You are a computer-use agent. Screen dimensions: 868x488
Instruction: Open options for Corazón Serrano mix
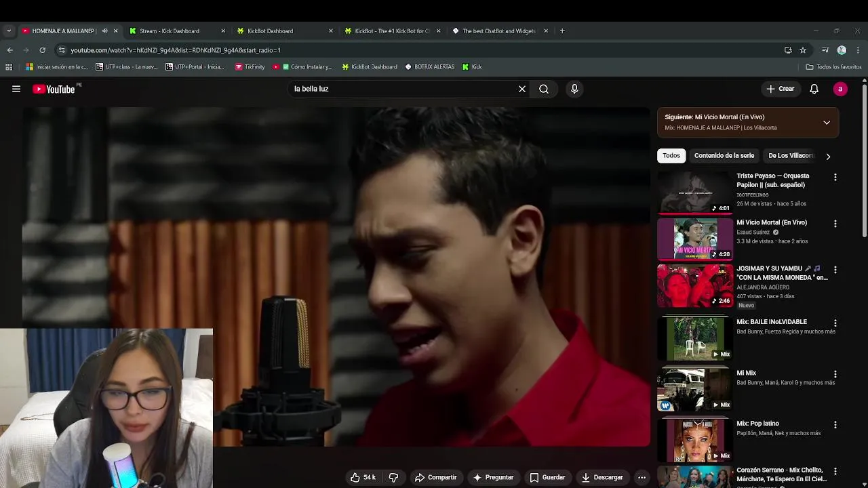click(835, 471)
